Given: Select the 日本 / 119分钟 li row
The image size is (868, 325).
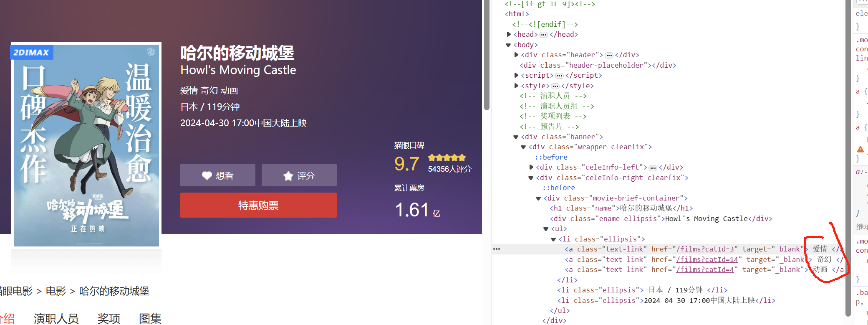Looking at the screenshot, I should tap(642, 290).
